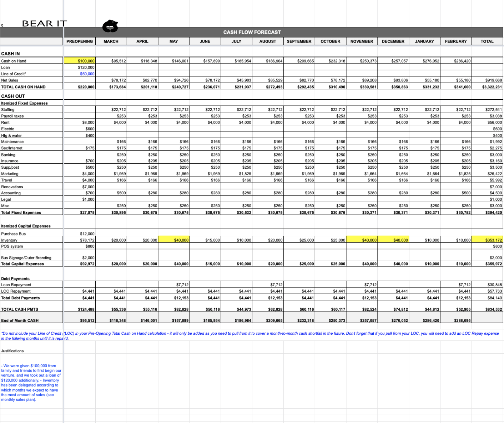Select the TOTAL column header
Viewport: 504px width, 423px height.
tap(487, 41)
